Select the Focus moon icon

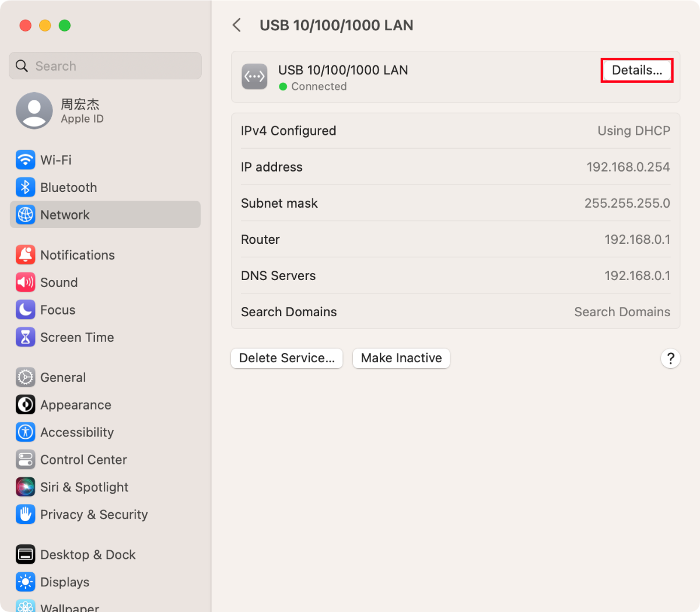tap(25, 310)
